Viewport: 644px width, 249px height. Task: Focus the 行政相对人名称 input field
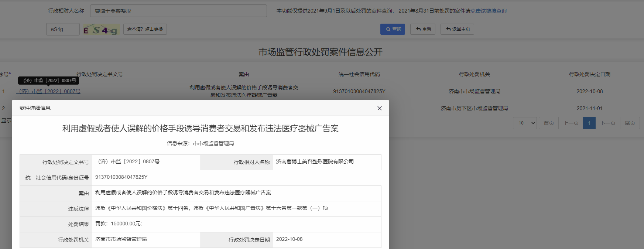tap(178, 11)
